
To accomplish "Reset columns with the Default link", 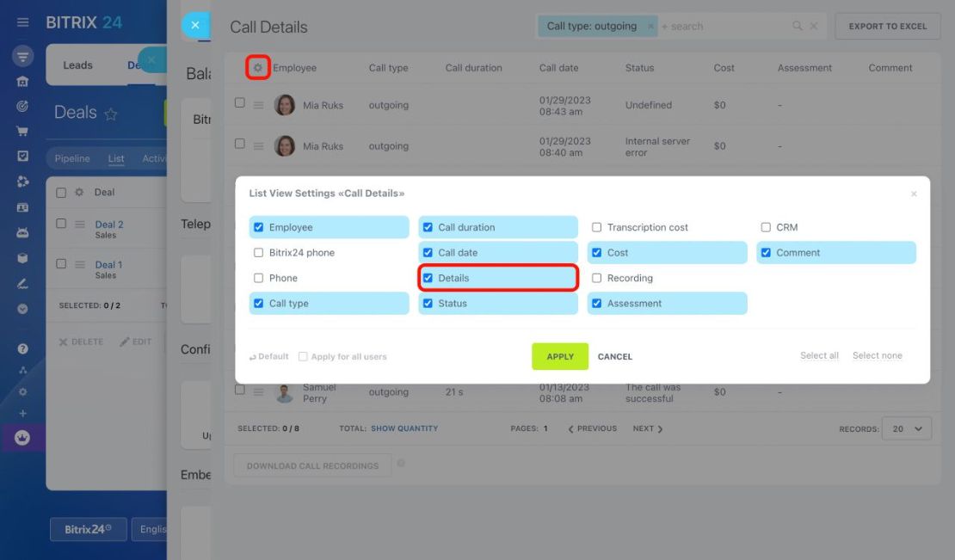I will coord(268,357).
